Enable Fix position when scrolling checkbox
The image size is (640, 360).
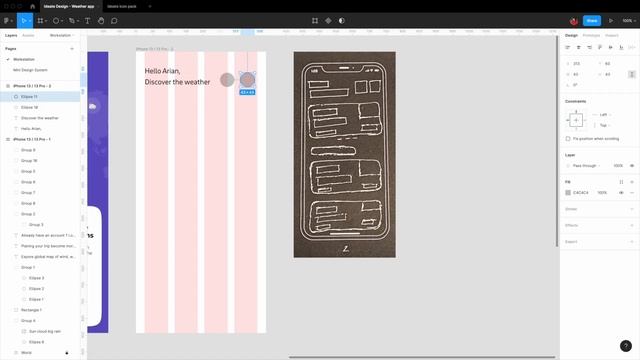pos(568,139)
